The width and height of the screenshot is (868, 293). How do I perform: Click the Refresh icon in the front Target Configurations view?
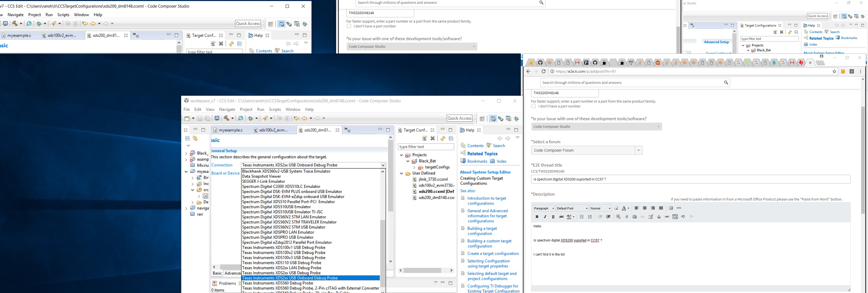[x=443, y=138]
